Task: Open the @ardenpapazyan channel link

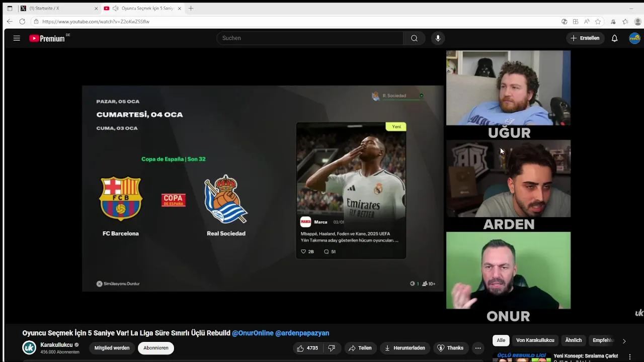Action: (302, 333)
